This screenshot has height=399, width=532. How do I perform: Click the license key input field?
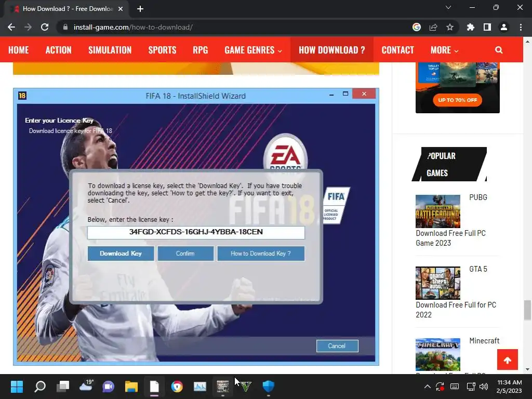(x=196, y=232)
